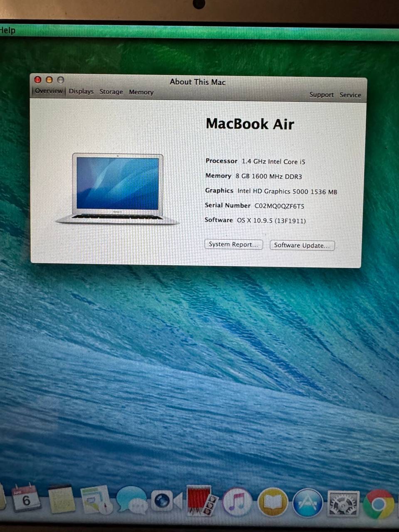
Task: Click the MacBook Air heading
Action: point(250,124)
